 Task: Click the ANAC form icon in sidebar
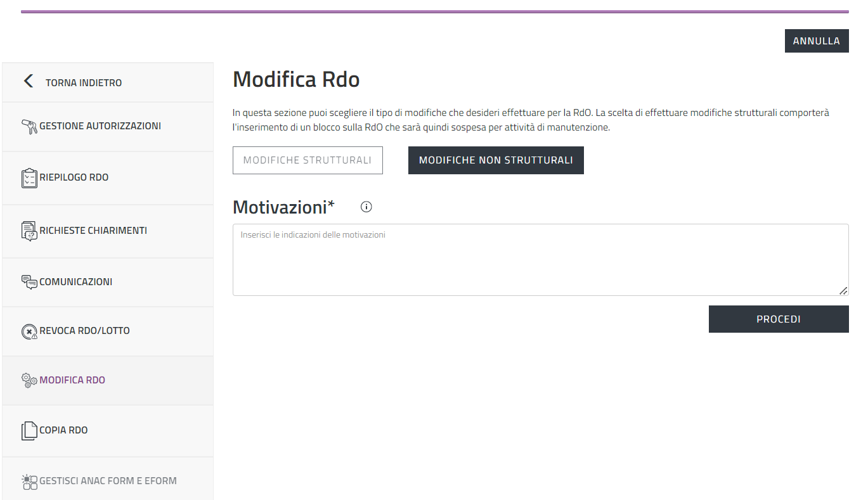(x=30, y=482)
